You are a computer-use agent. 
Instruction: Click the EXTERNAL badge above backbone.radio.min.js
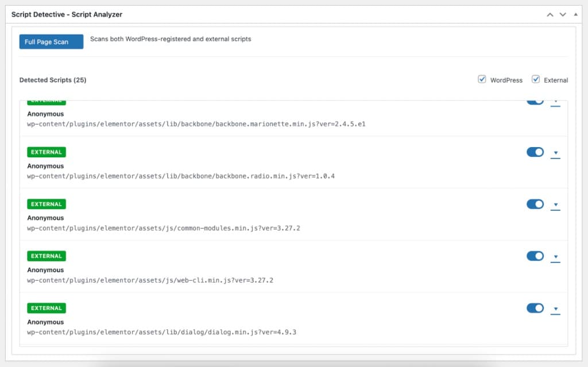coord(47,152)
